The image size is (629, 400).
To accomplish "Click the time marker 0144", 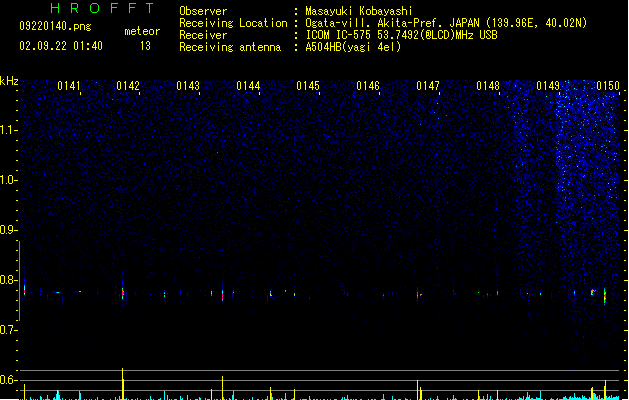I will click(x=248, y=86).
